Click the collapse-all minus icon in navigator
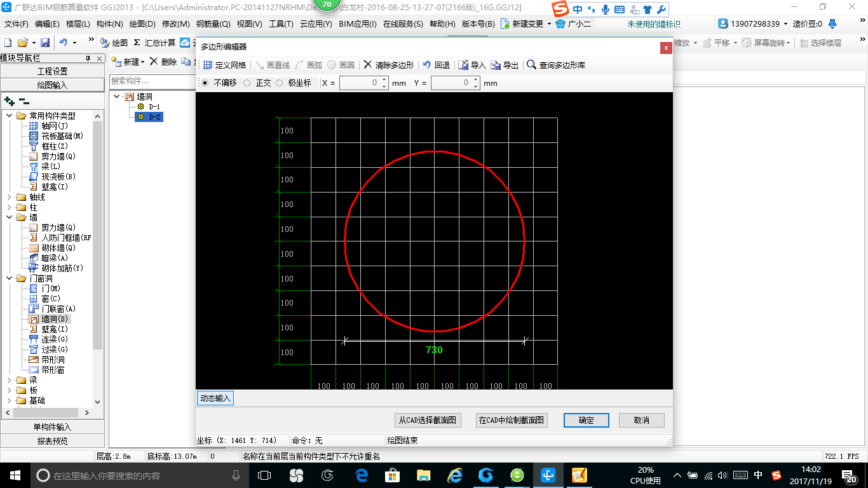 click(x=24, y=101)
